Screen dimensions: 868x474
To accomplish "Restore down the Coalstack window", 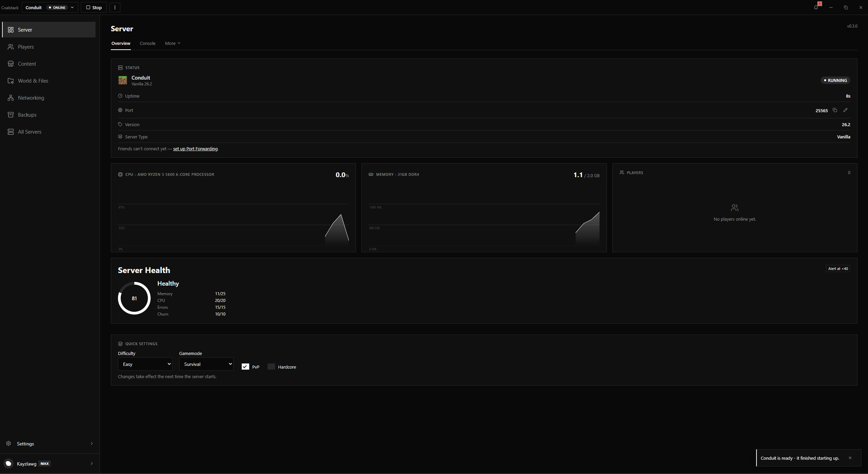I will pos(846,7).
